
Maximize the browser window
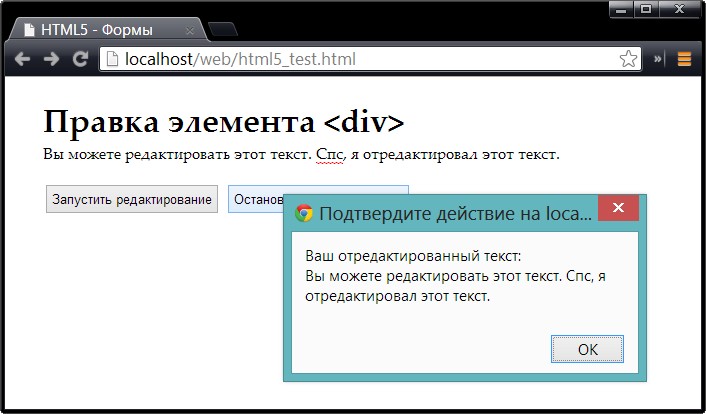tap(646, 9)
